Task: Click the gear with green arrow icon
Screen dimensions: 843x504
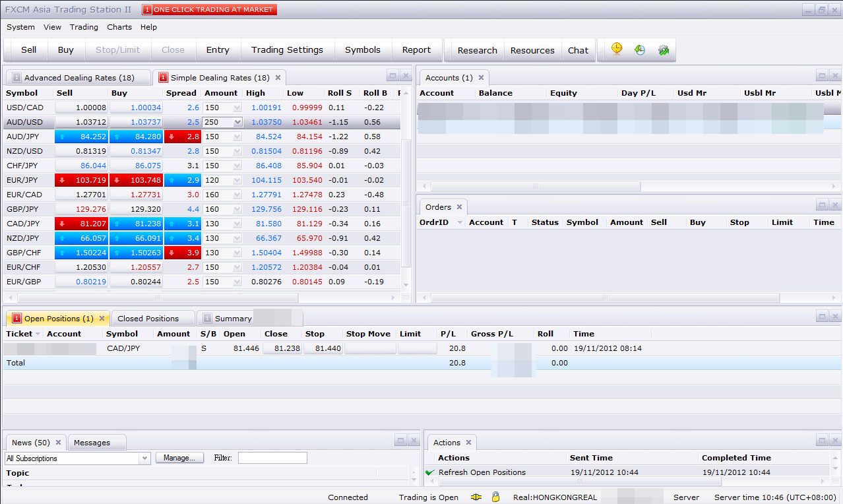Action: (664, 49)
